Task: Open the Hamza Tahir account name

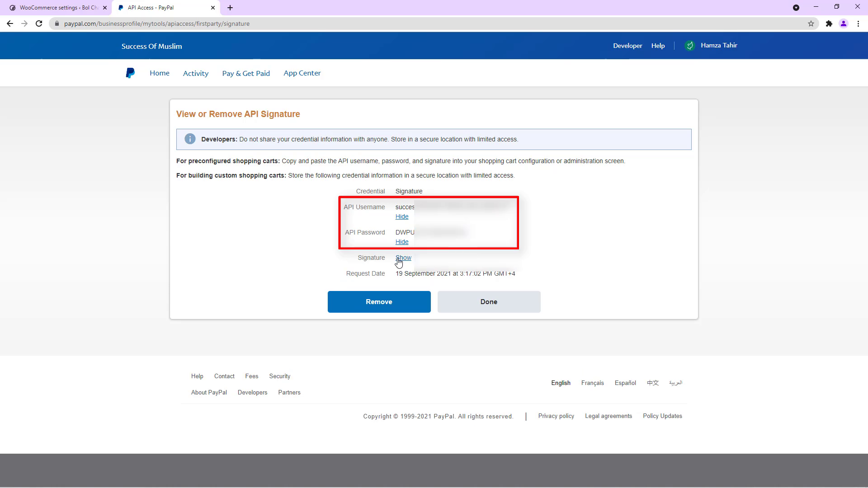Action: (719, 45)
